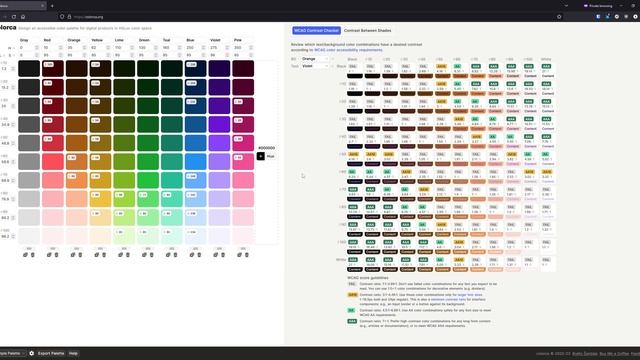Click the copy icon below the Gray column
This screenshot has height=360, width=640.
pos(25,255)
